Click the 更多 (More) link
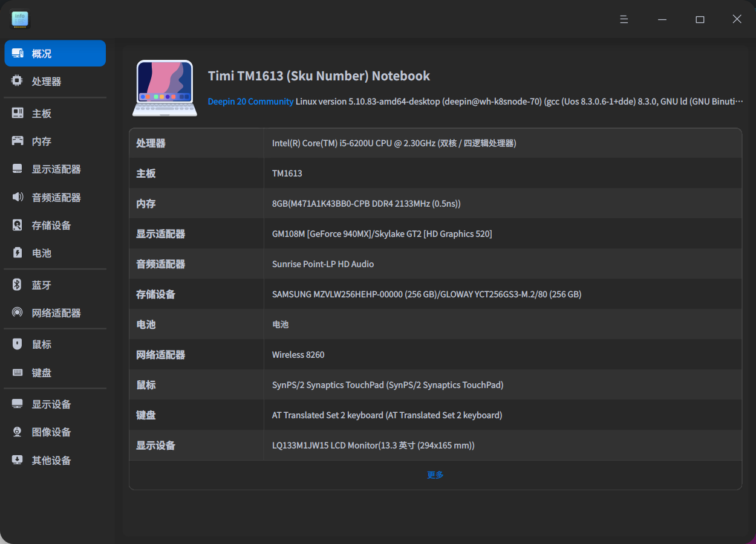 tap(435, 474)
